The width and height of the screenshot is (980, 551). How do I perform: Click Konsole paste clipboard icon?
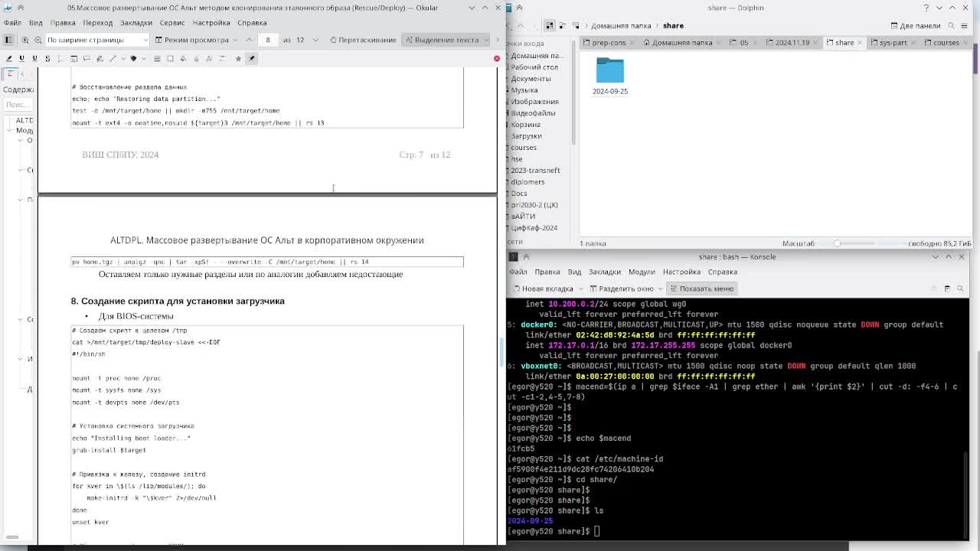point(946,289)
